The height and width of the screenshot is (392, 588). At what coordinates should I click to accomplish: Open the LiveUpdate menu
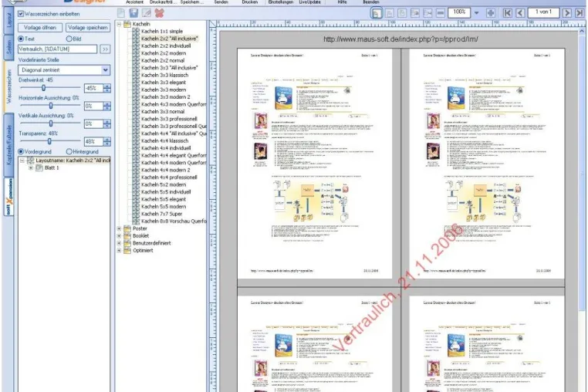pyautogui.click(x=309, y=2)
